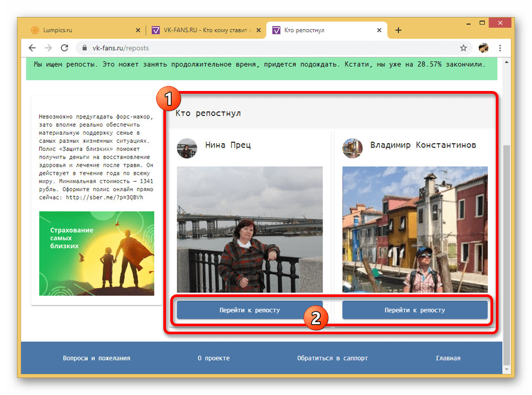Open the Обратиться в саппорт link

click(332, 358)
